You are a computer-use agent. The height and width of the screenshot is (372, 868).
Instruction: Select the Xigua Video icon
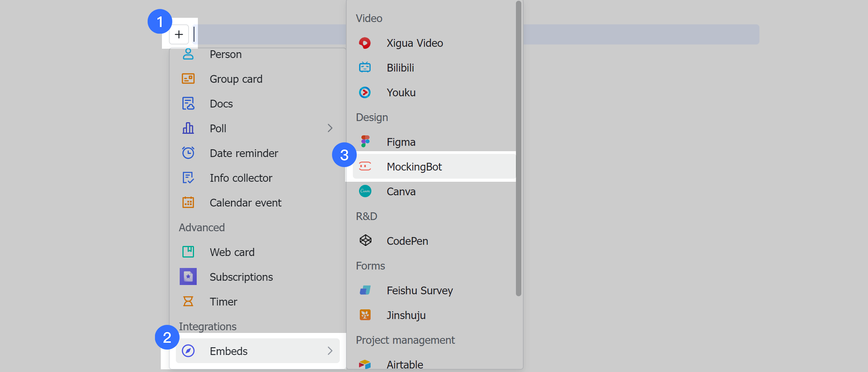coord(365,43)
